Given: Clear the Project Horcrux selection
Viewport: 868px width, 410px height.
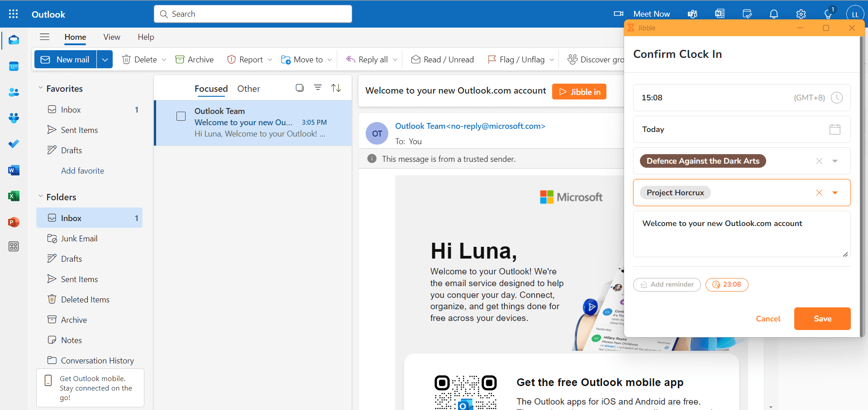Looking at the screenshot, I should [x=819, y=193].
